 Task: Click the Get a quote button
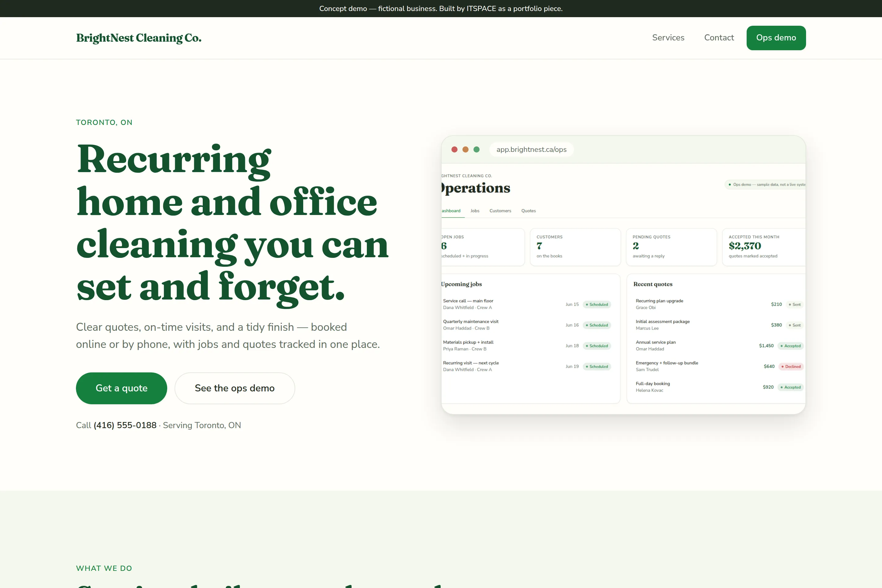[x=122, y=388]
